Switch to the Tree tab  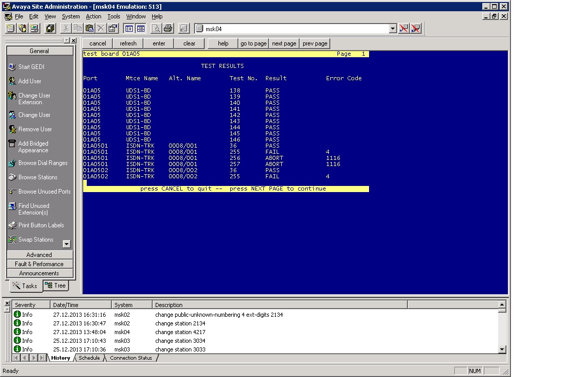pos(56,286)
